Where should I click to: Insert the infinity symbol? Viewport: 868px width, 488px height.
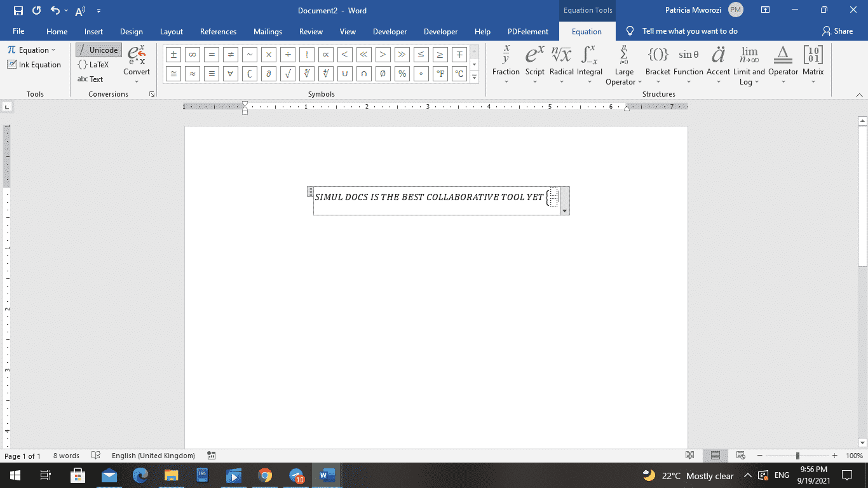[x=192, y=55]
